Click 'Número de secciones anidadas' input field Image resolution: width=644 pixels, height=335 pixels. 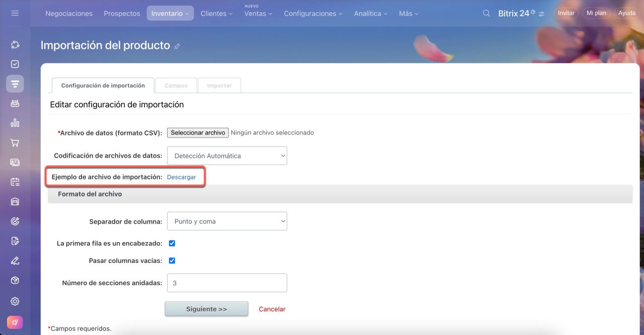227,283
